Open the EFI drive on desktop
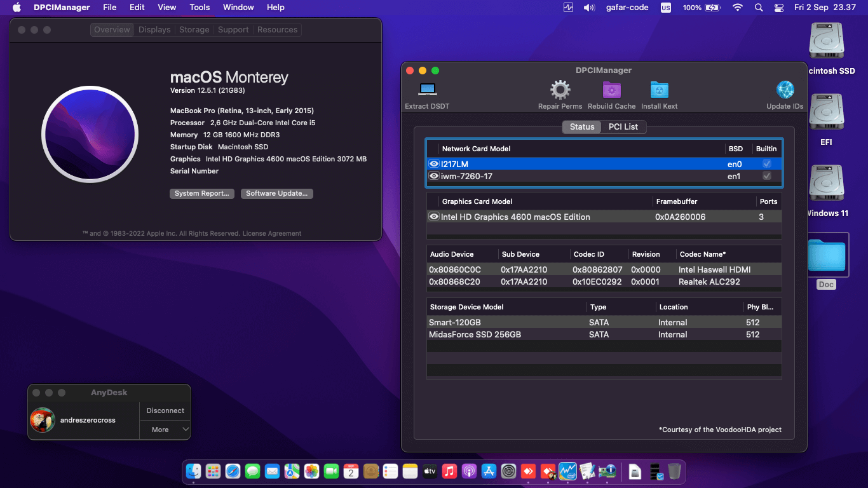868x488 pixels. 826,113
